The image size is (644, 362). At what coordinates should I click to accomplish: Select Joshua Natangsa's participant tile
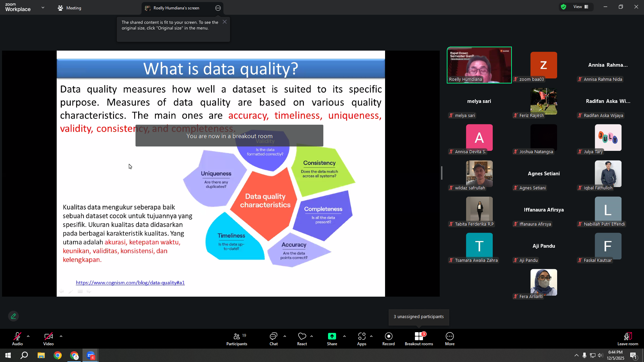point(543,137)
